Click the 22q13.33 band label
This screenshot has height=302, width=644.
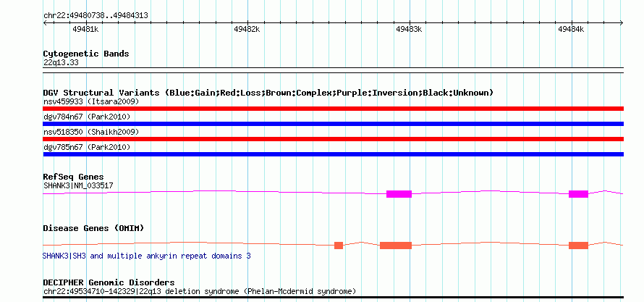[x=61, y=63]
